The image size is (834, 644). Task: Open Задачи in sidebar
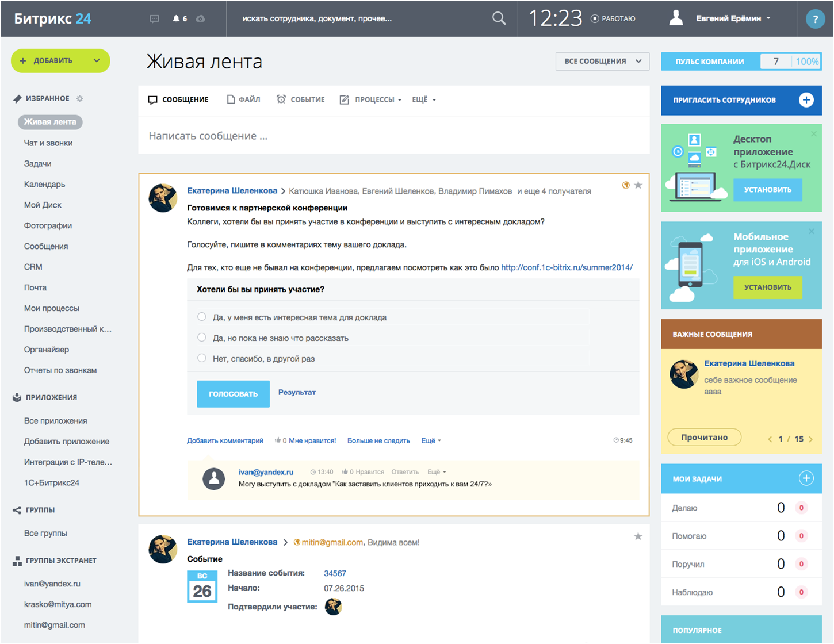coord(38,163)
